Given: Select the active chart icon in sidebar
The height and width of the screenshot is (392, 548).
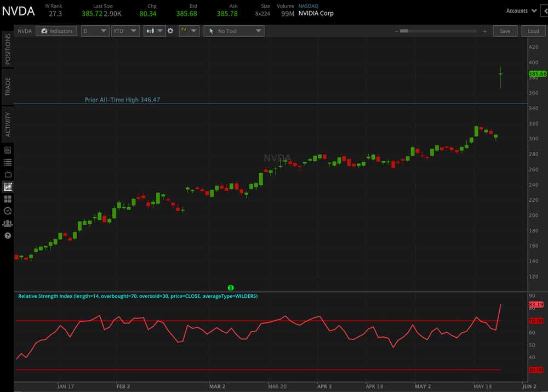Looking at the screenshot, I should [x=7, y=187].
